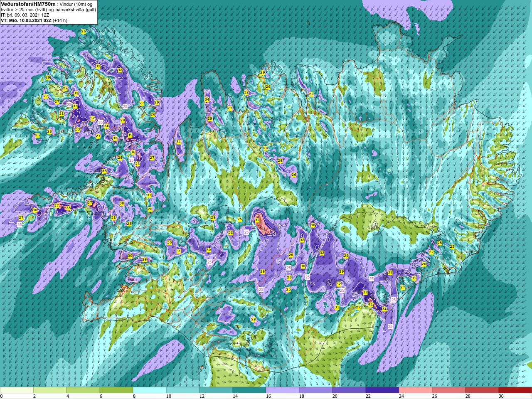The width and height of the screenshot is (532, 399).
Task: Pick the salmon 26–28 m/s legend swatch
Action: pos(449,390)
